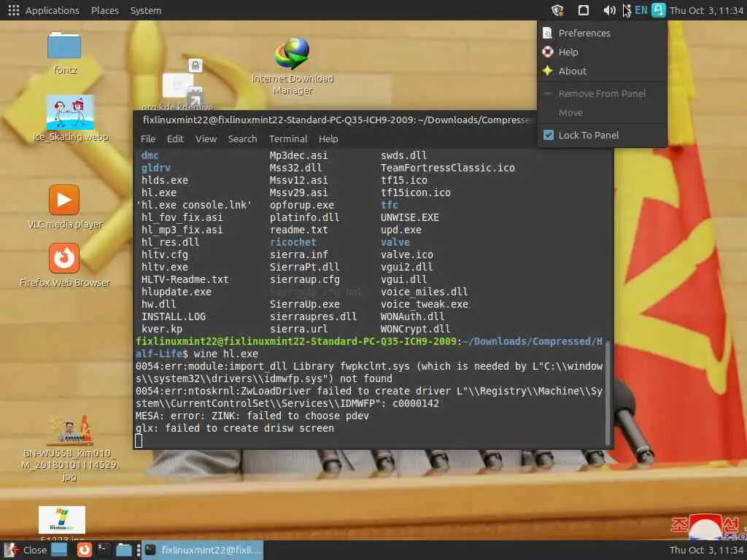Click the 'wine hl.exe' command text
Viewport: 747px width, 560px height.
point(226,354)
